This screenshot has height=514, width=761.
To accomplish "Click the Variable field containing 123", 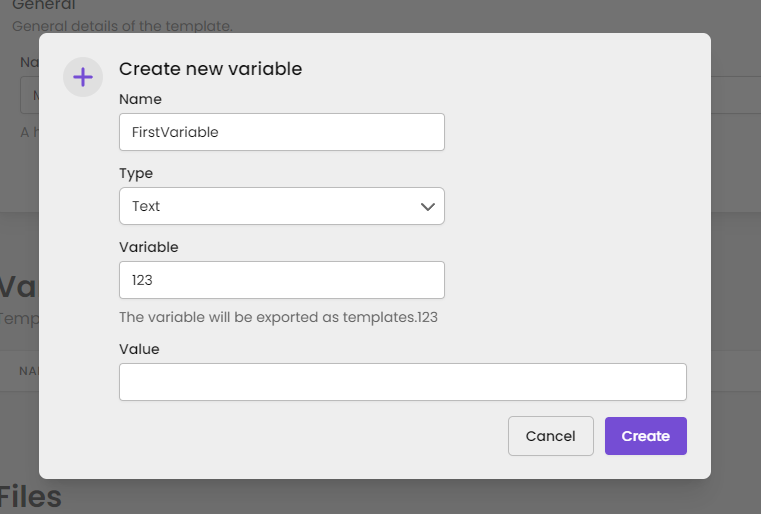I will coord(281,280).
